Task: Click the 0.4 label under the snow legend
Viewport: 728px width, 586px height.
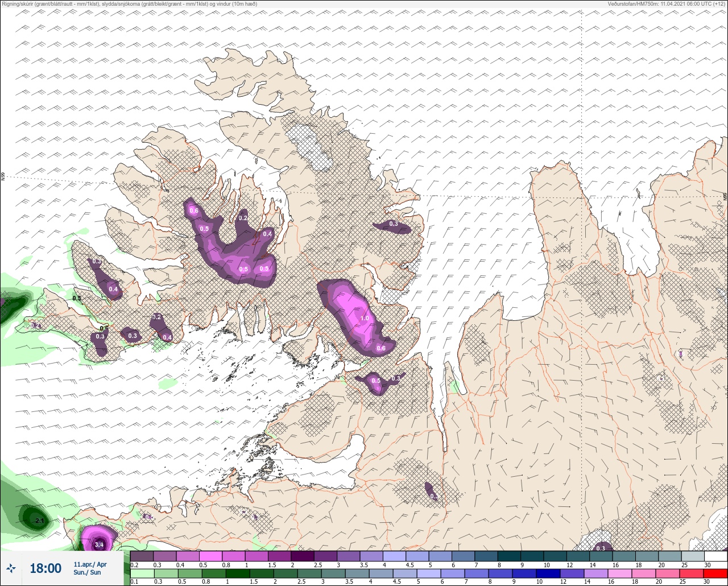Action: (180, 564)
